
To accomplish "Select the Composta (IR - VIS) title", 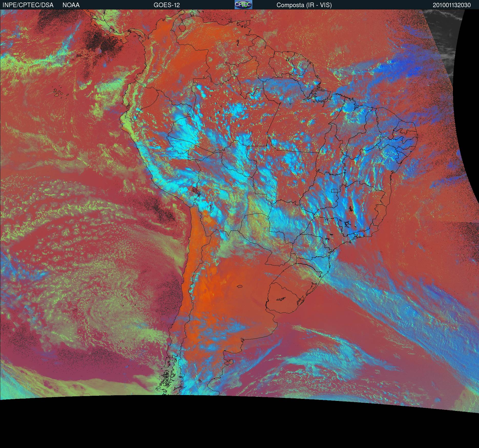I will 304,5.
